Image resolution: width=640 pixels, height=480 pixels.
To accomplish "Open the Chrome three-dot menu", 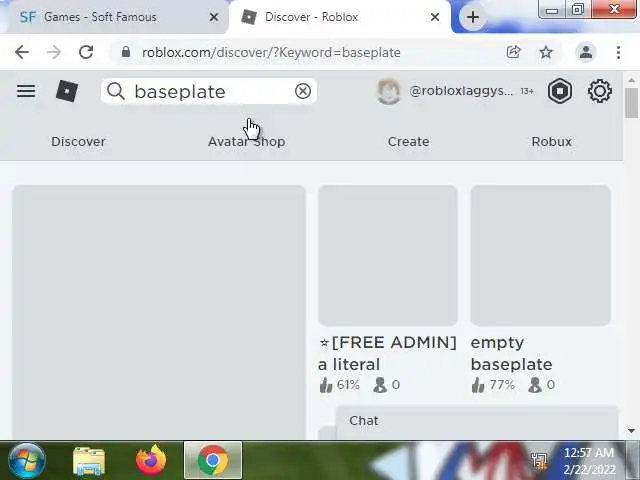I will click(x=618, y=52).
